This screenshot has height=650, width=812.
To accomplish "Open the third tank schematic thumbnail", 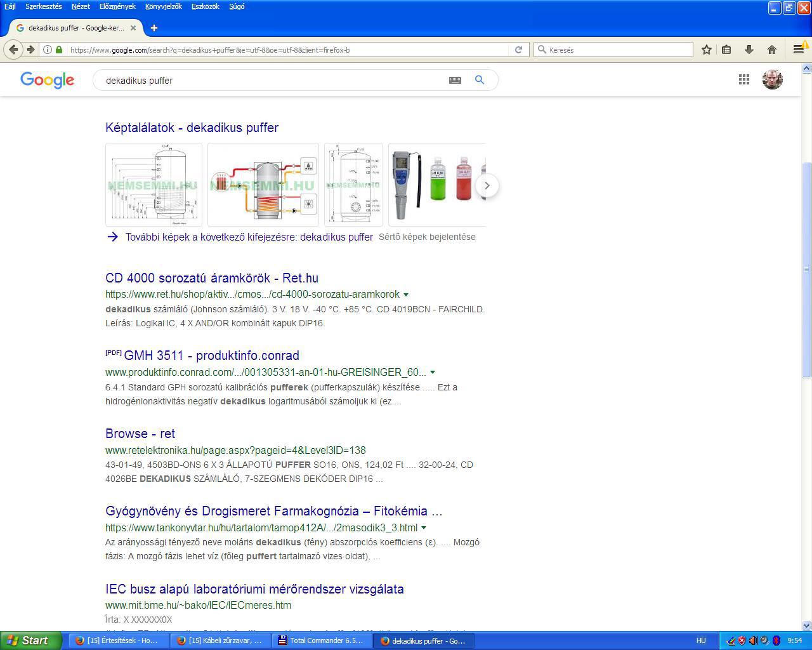I will point(353,185).
